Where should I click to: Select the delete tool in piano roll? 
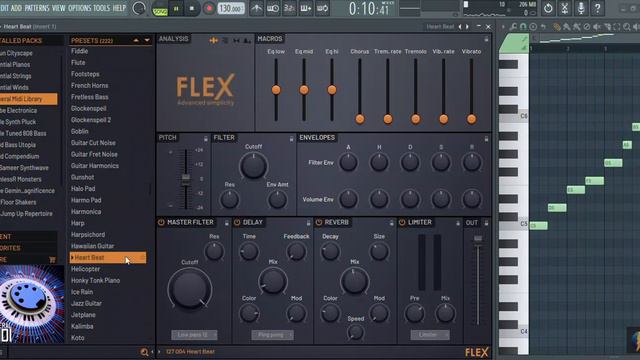pyautogui.click(x=587, y=27)
